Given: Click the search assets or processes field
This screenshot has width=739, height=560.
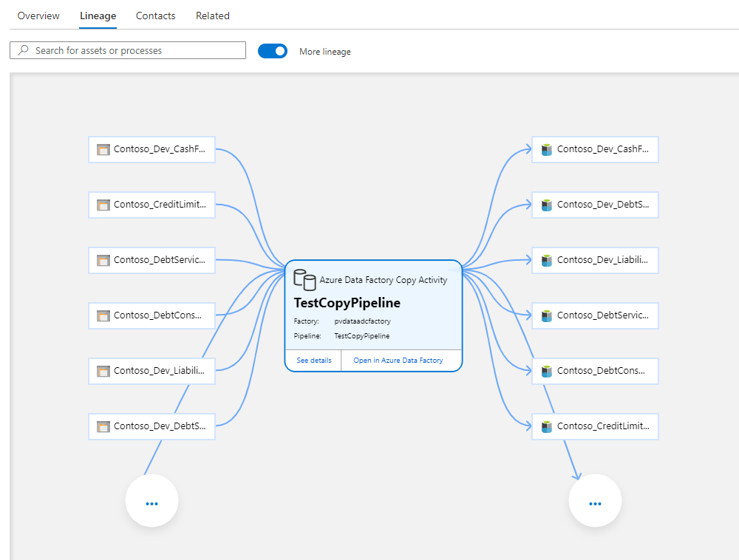Looking at the screenshot, I should [x=128, y=50].
